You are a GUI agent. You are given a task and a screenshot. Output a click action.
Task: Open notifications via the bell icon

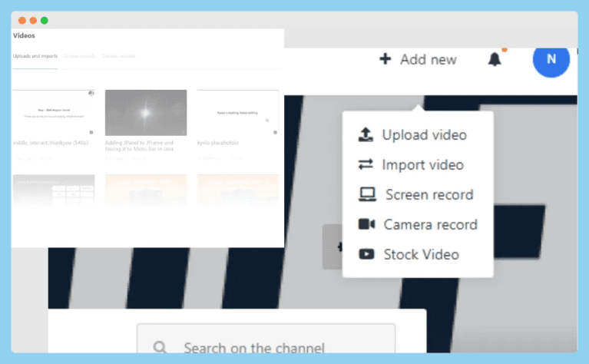495,59
